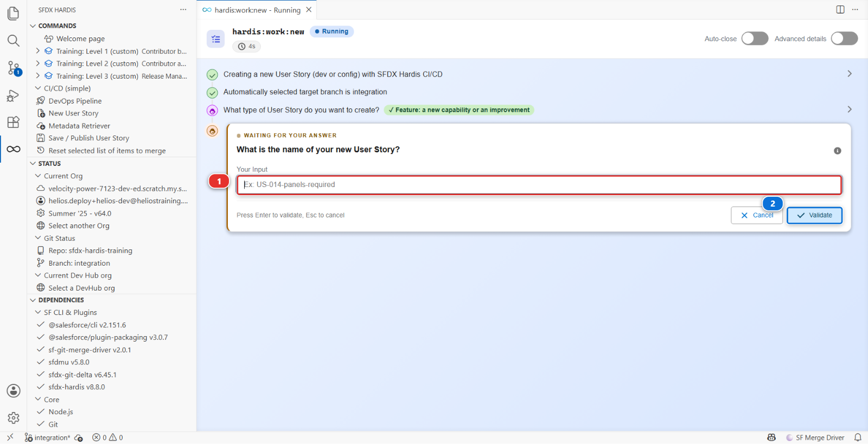
Task: Click SF Merge Driver in status bar
Action: (815, 437)
